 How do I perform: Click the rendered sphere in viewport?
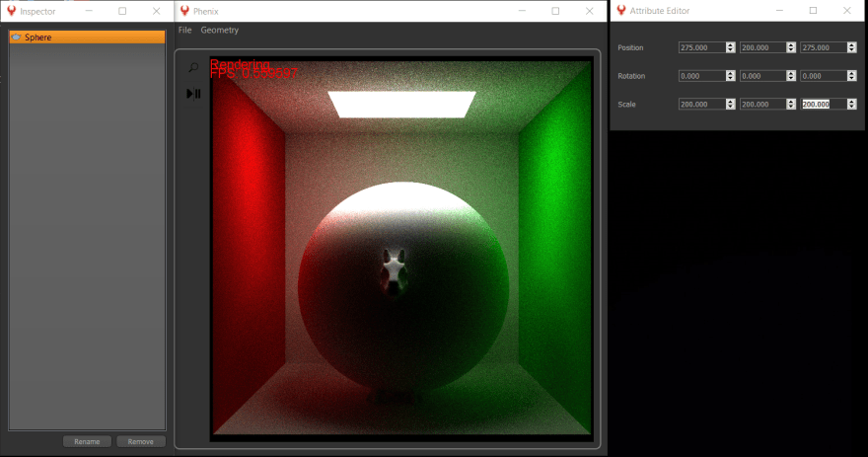point(402,286)
